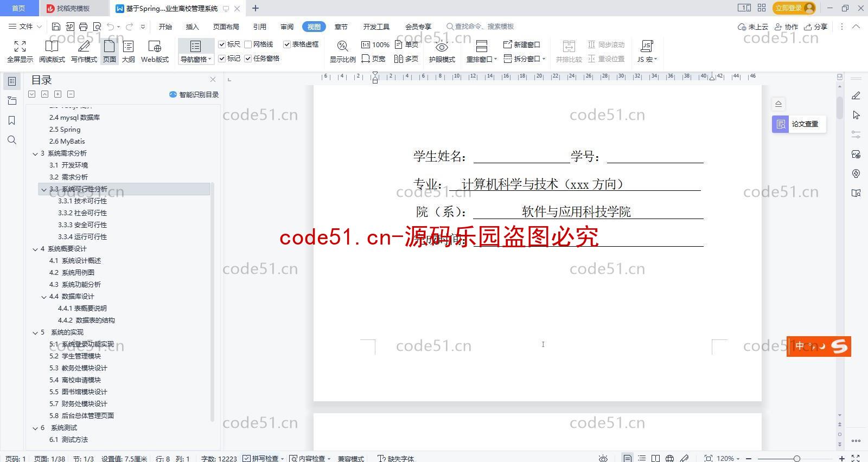Click the print icon in quick toolbar

point(83,27)
